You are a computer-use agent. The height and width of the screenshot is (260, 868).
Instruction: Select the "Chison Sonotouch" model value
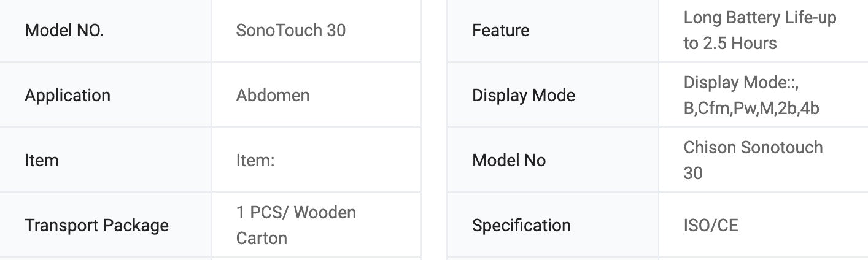coord(753,148)
